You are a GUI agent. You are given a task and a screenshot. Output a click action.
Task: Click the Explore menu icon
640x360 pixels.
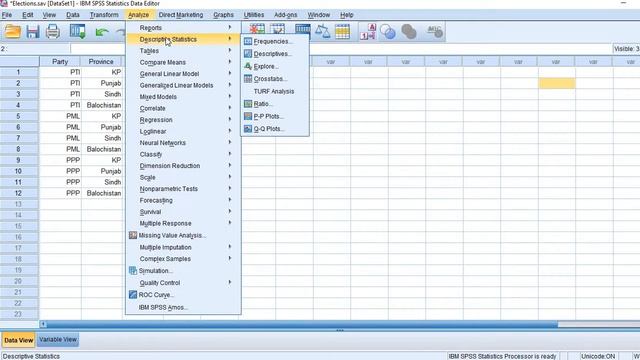point(248,66)
